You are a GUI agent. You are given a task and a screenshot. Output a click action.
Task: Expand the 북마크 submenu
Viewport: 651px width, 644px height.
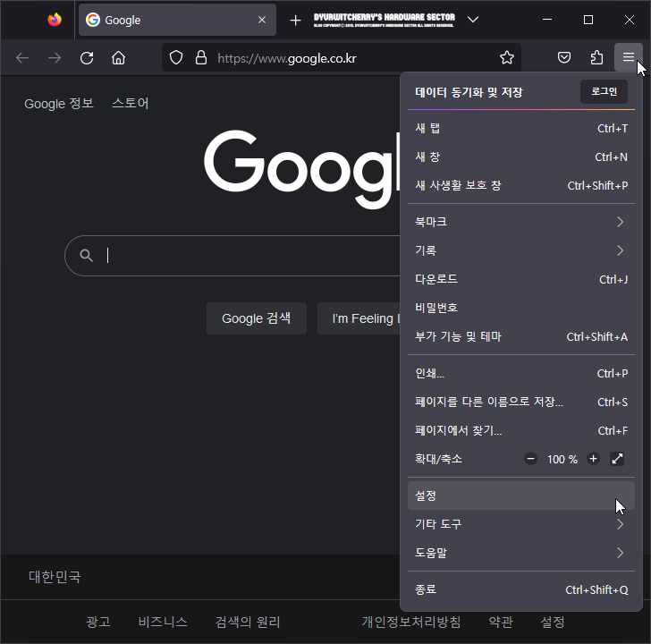(x=521, y=222)
